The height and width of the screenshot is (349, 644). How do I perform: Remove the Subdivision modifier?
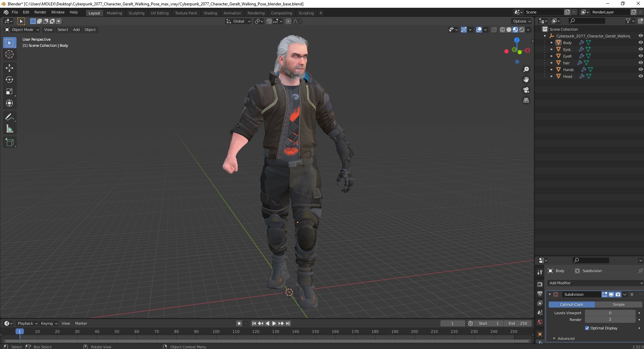pos(632,294)
